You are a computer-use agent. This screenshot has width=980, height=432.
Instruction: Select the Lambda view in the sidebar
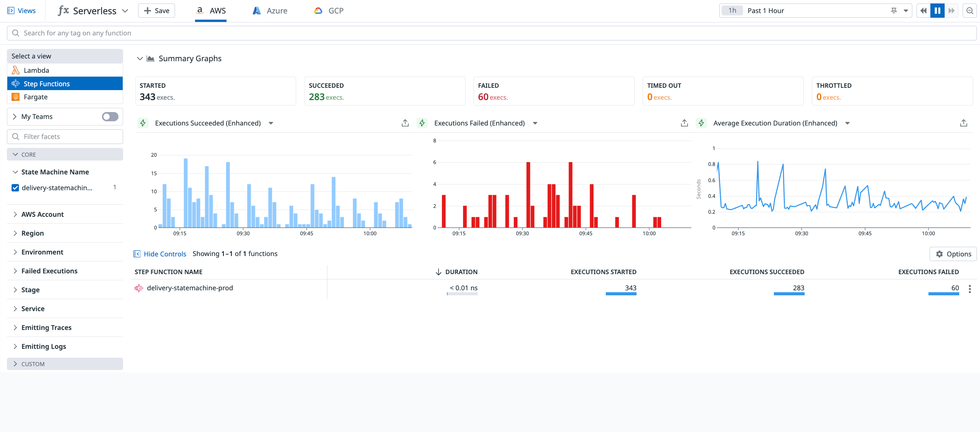point(36,70)
